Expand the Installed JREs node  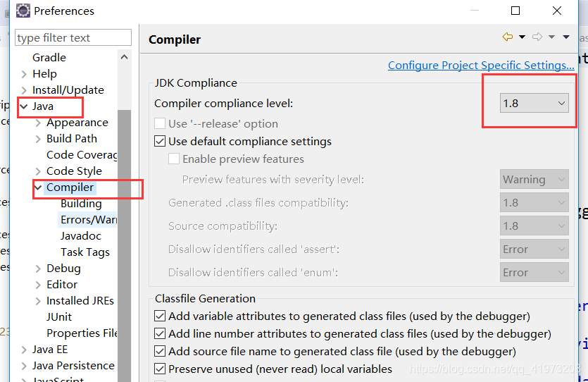pyautogui.click(x=38, y=301)
